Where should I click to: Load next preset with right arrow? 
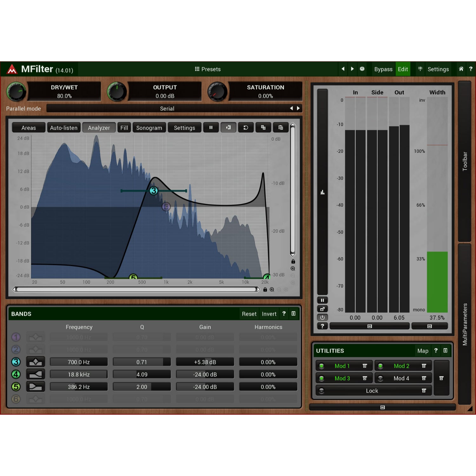coord(352,69)
